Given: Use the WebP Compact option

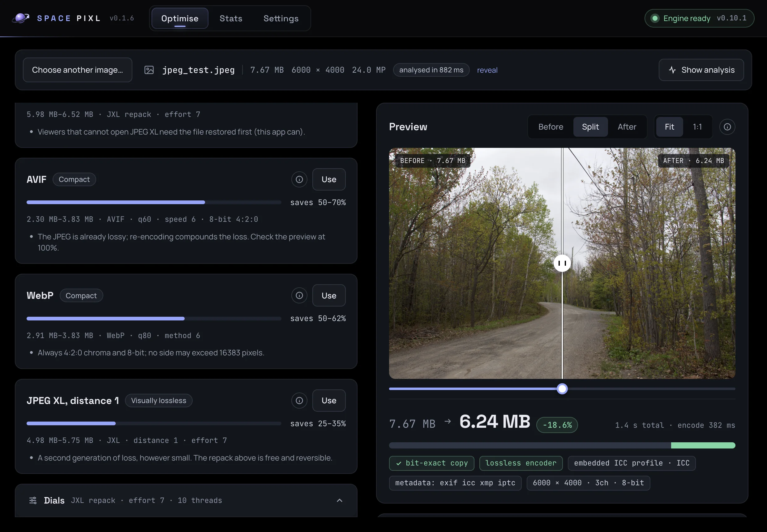Looking at the screenshot, I should 329,295.
